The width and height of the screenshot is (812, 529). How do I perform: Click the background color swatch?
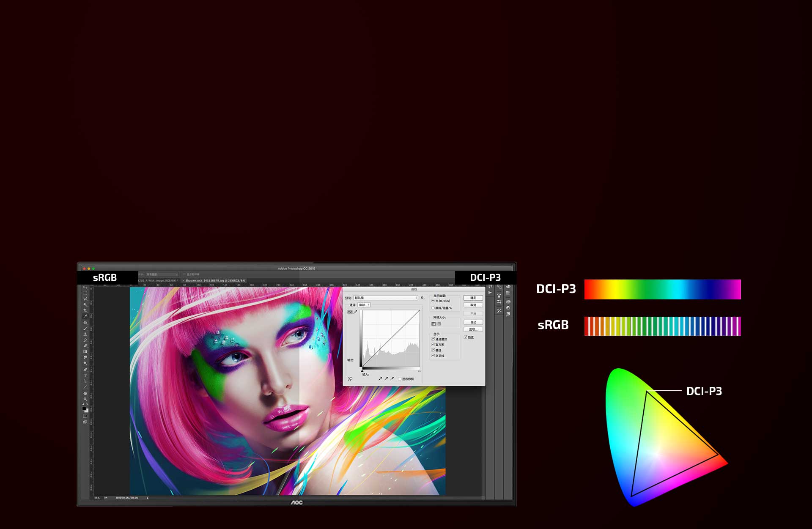click(x=87, y=411)
